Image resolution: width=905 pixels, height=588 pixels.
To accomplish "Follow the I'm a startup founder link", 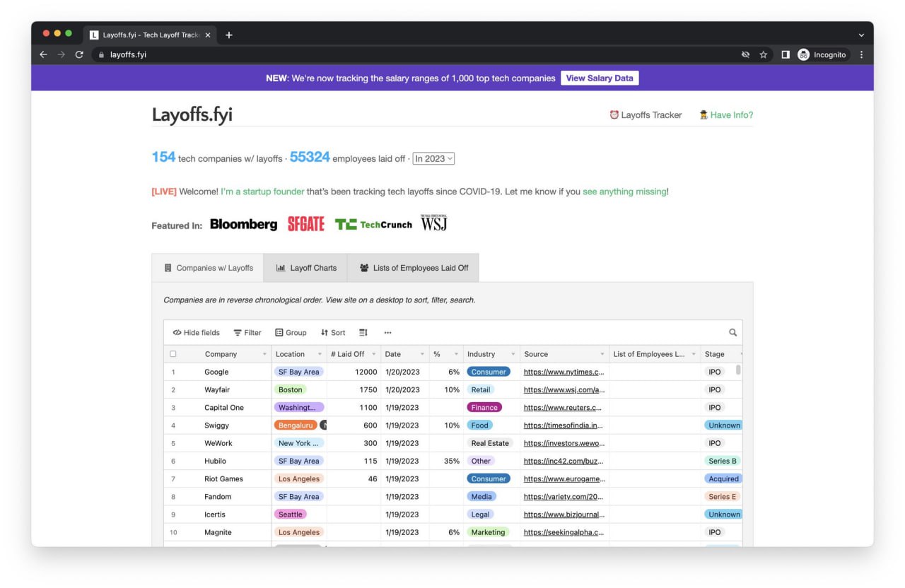I will pyautogui.click(x=262, y=192).
